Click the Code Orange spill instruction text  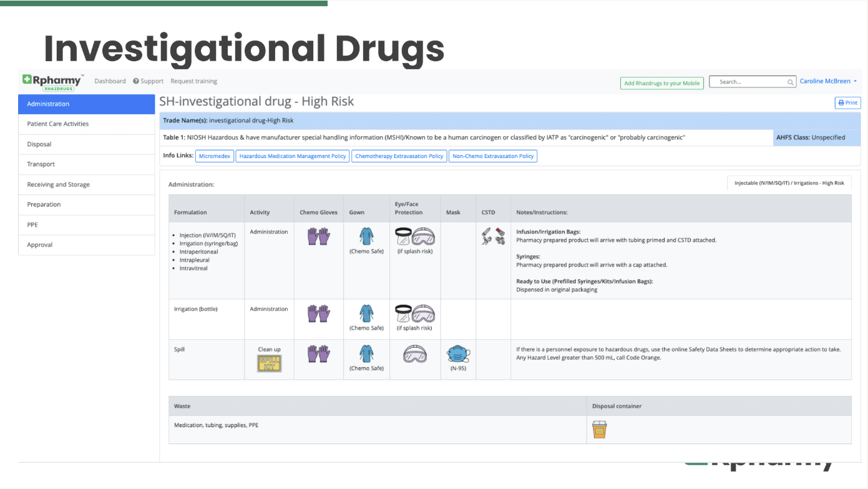pos(588,358)
